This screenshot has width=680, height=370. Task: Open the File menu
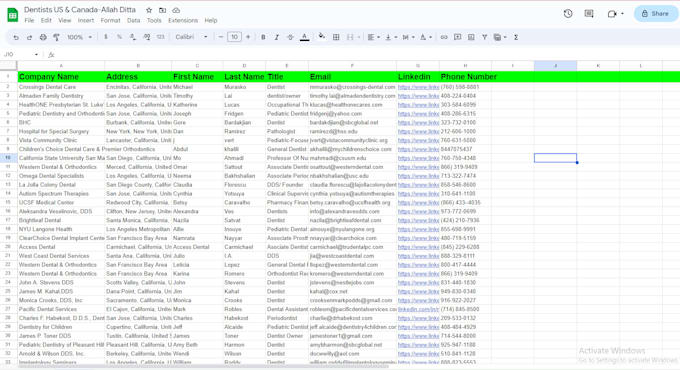29,20
